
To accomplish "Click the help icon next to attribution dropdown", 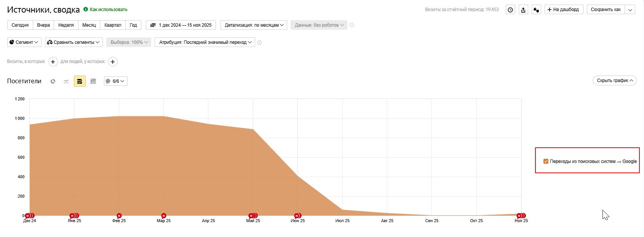I will (x=260, y=42).
